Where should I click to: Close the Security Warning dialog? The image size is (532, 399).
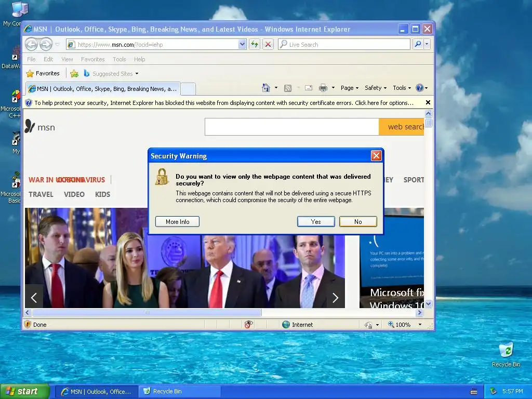click(376, 156)
